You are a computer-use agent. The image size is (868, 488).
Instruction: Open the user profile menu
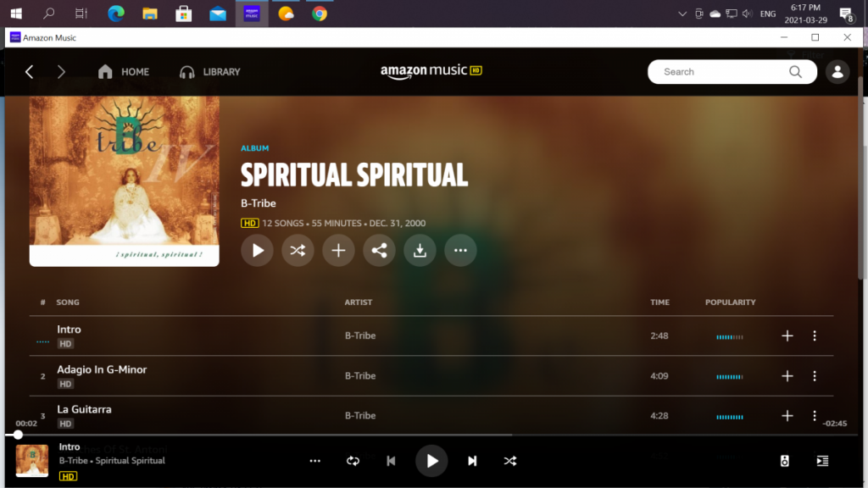pyautogui.click(x=837, y=72)
